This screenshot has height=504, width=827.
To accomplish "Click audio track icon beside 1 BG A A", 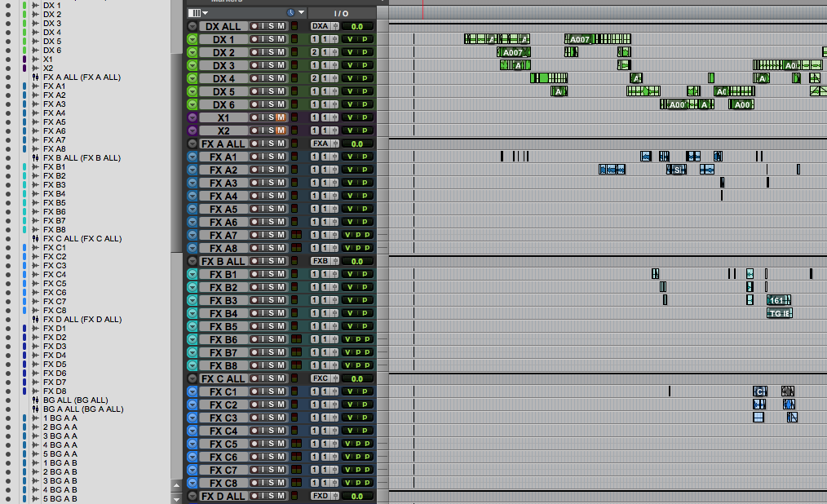I will click(x=35, y=418).
